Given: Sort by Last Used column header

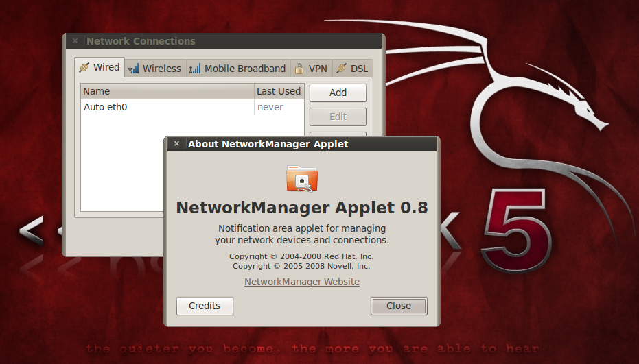Looking at the screenshot, I should [279, 91].
